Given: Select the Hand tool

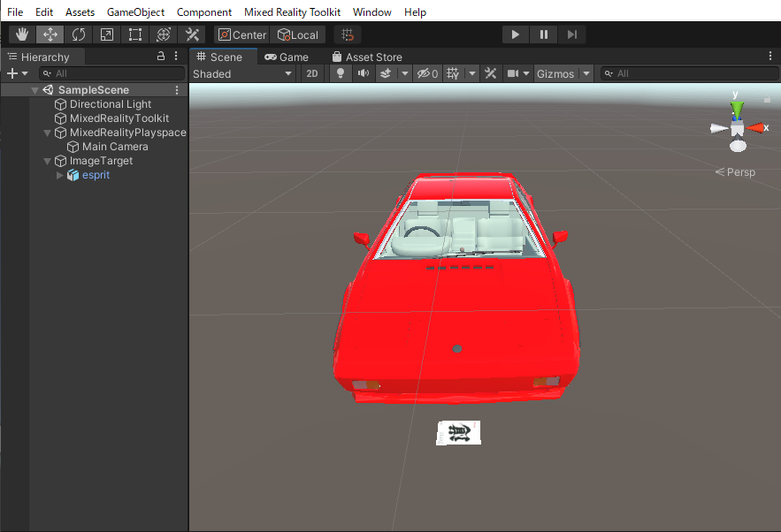Looking at the screenshot, I should [x=22, y=34].
